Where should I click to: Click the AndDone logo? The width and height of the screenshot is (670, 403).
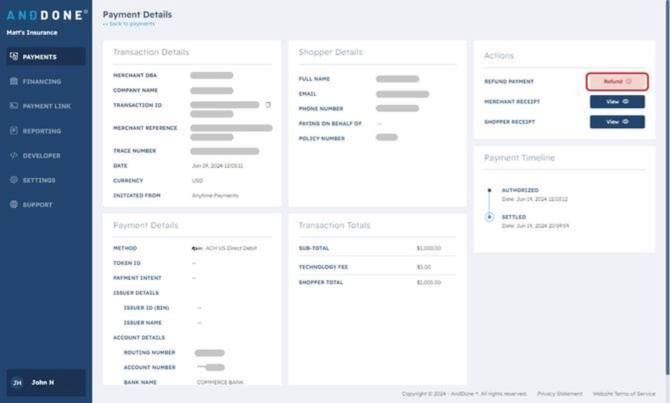45,15
